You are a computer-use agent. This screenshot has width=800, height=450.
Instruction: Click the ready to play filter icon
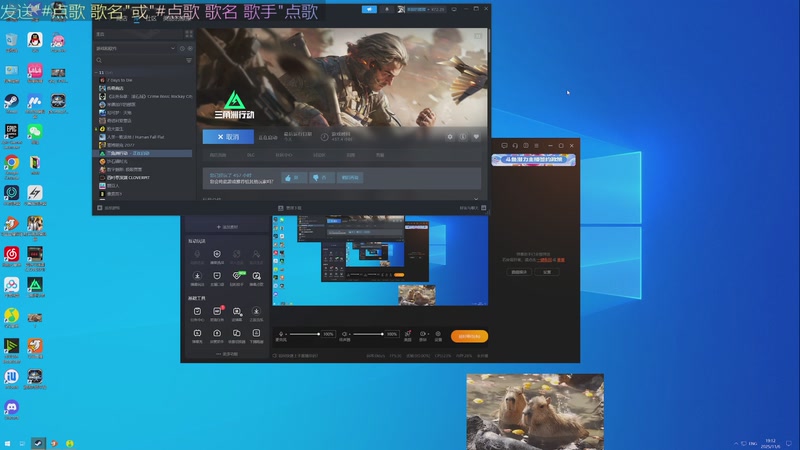pyautogui.click(x=190, y=48)
